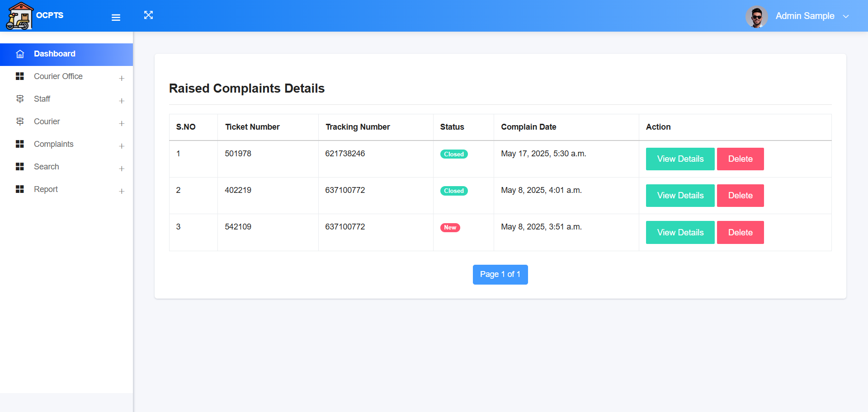
Task: Expand the Staff plus sign
Action: point(122,101)
